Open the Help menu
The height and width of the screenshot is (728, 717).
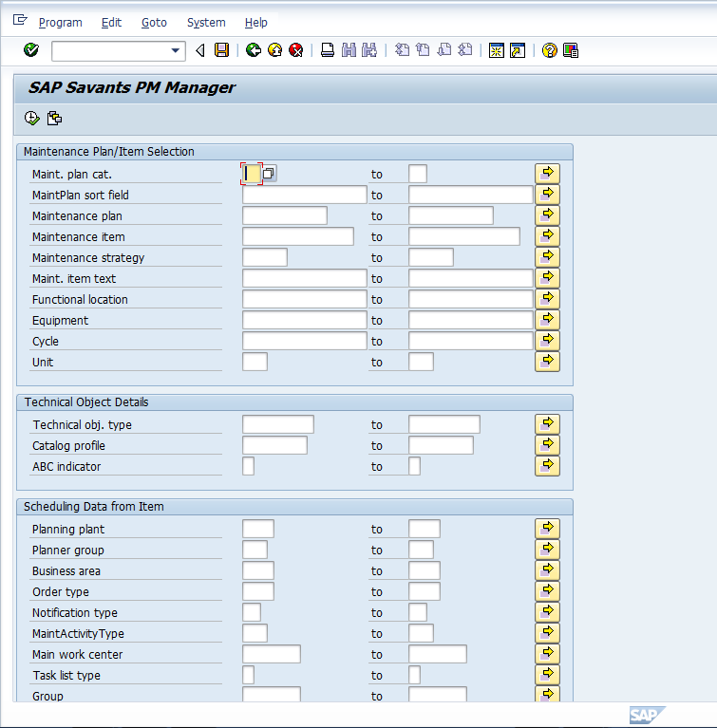tap(256, 22)
